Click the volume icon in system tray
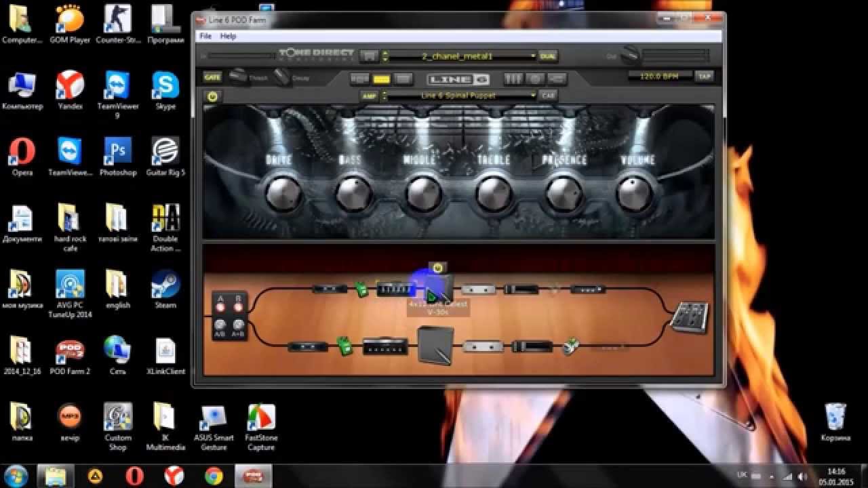This screenshot has width=868, height=488. (802, 476)
